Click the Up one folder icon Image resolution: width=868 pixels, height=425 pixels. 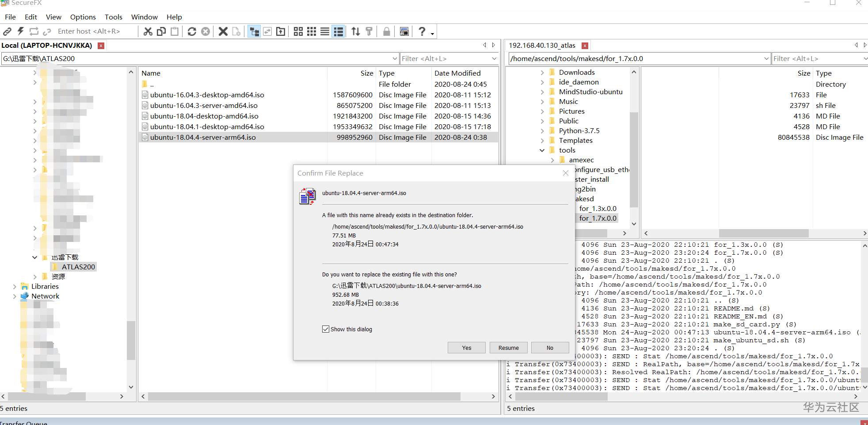281,31
